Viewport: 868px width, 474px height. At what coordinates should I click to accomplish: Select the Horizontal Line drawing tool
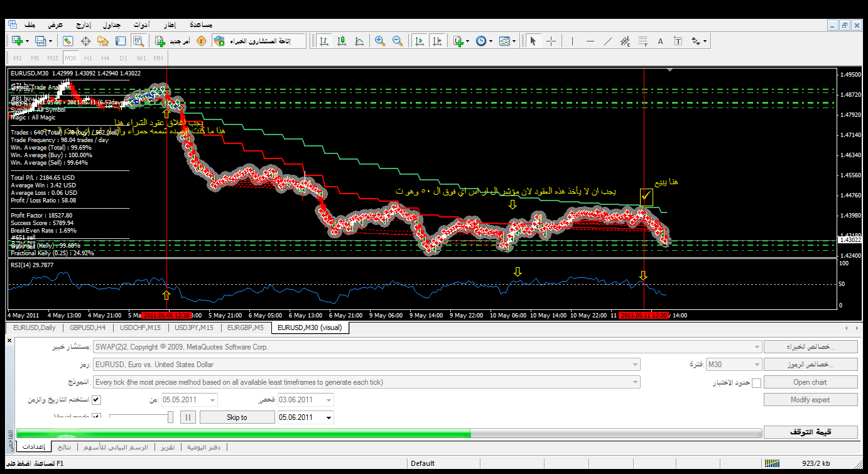pos(590,41)
